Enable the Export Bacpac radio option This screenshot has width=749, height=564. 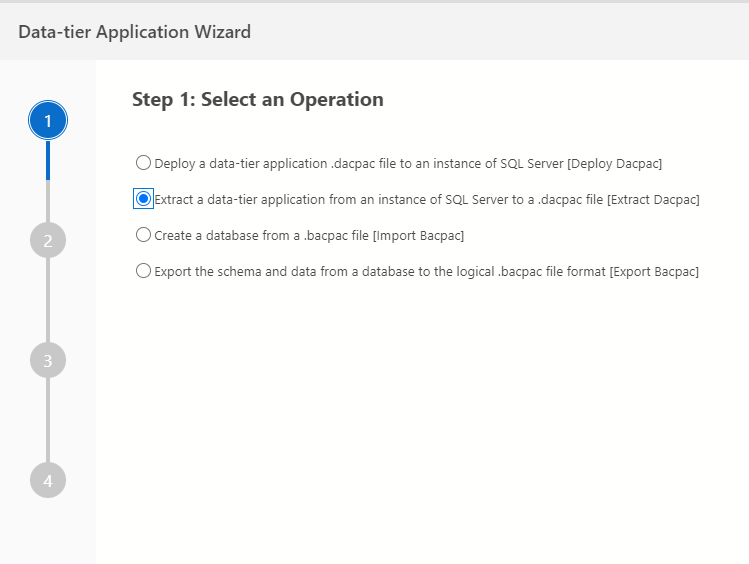tap(143, 271)
